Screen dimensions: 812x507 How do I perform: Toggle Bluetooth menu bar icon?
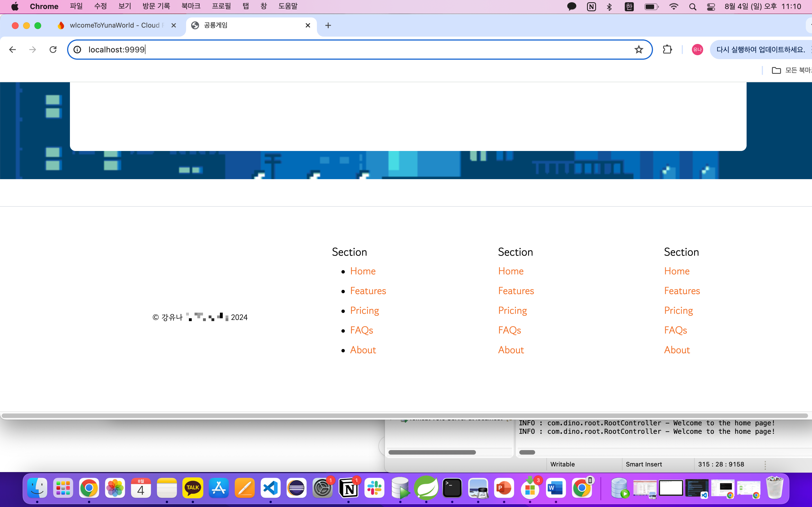tap(609, 7)
